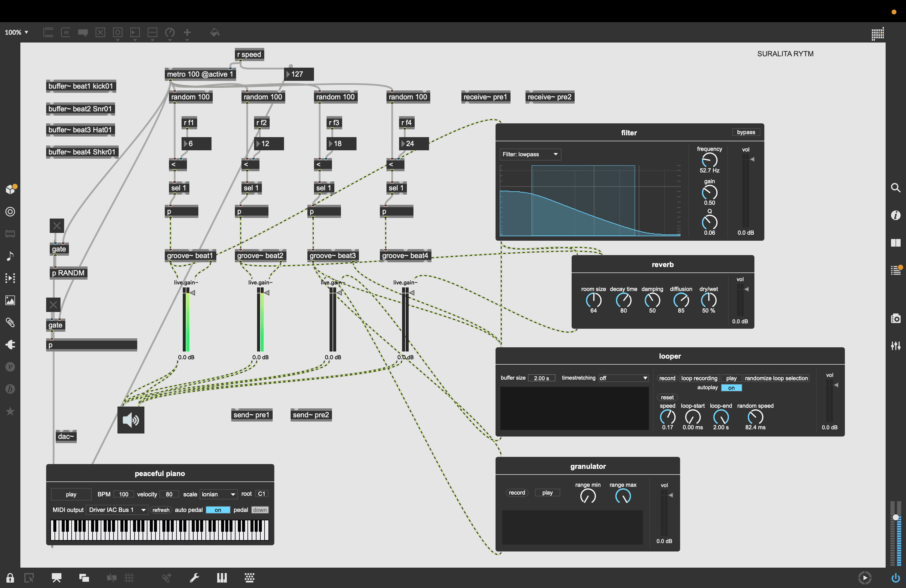The width and height of the screenshot is (906, 588).
Task: Open mixer sliders icon on right sidebar
Action: click(895, 345)
